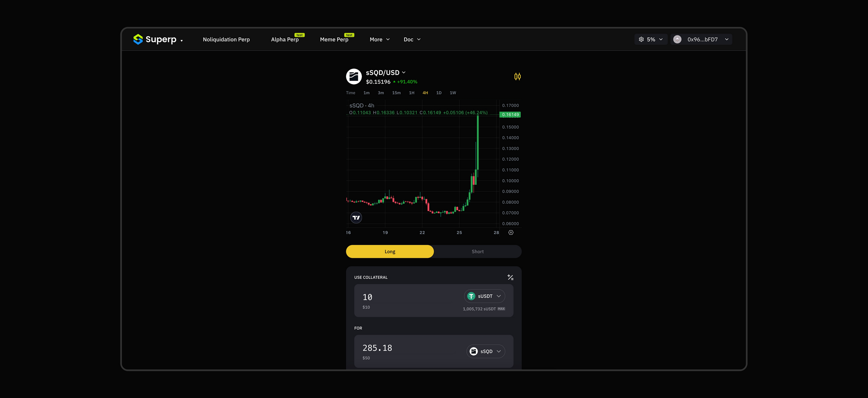Image resolution: width=868 pixels, height=398 pixels.
Task: Click the sSQD token logo beside pair name
Action: (x=354, y=77)
